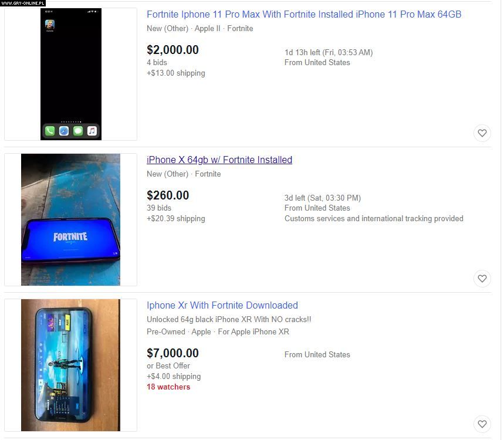
Task: Click the 39 bids text
Action: 159,208
